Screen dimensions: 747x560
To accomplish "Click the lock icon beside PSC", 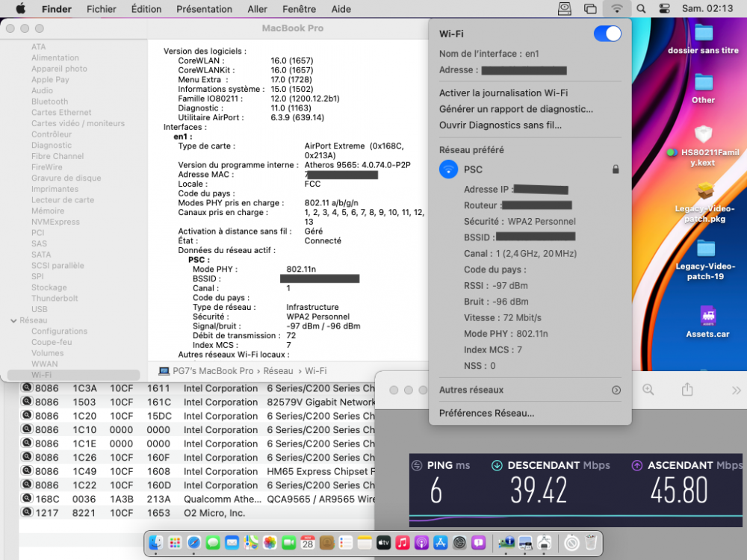I will (x=616, y=169).
